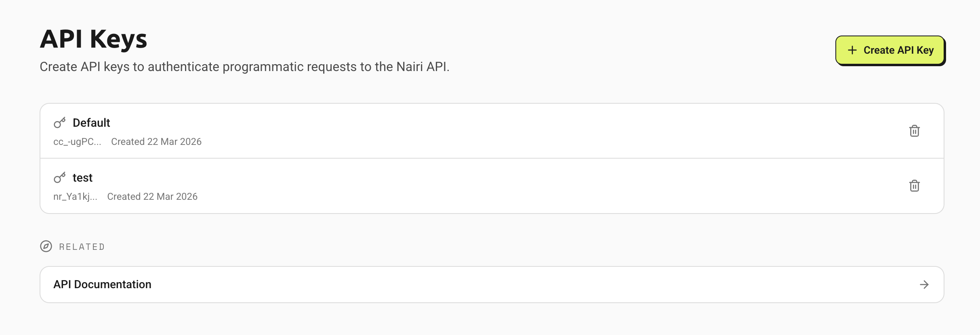This screenshot has width=980, height=335.
Task: Click the plus icon in Create API Key
Action: 852,50
